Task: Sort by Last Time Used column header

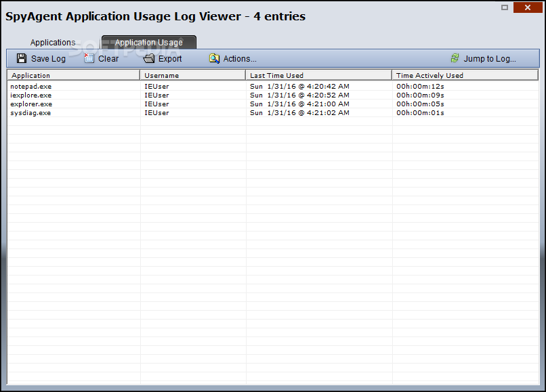Action: click(319, 75)
